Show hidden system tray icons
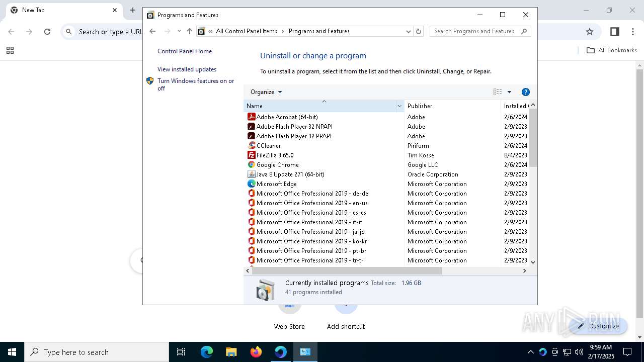Viewport: 644px width, 362px height. [x=530, y=352]
